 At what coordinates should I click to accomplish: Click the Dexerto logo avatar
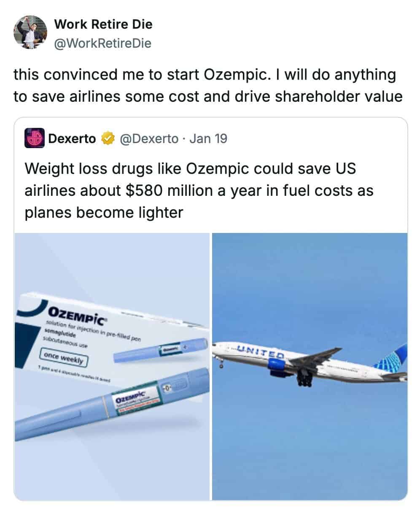point(35,138)
